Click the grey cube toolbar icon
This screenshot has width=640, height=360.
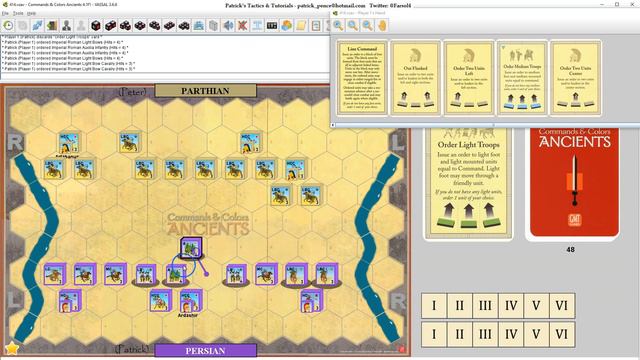coord(213,25)
